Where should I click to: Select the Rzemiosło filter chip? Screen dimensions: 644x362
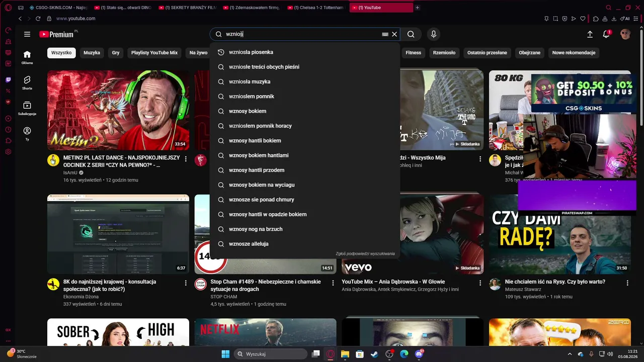[444, 53]
